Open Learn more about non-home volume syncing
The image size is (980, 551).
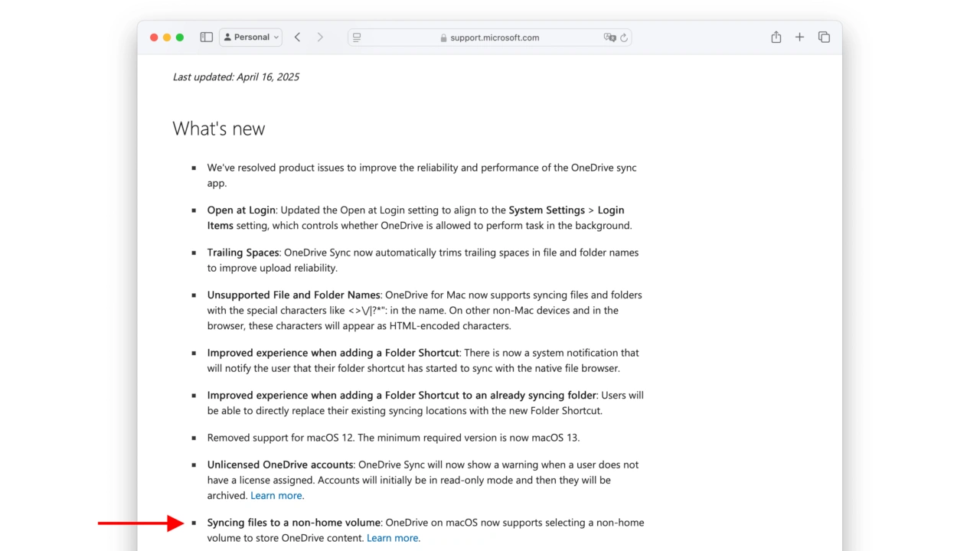[x=392, y=538]
